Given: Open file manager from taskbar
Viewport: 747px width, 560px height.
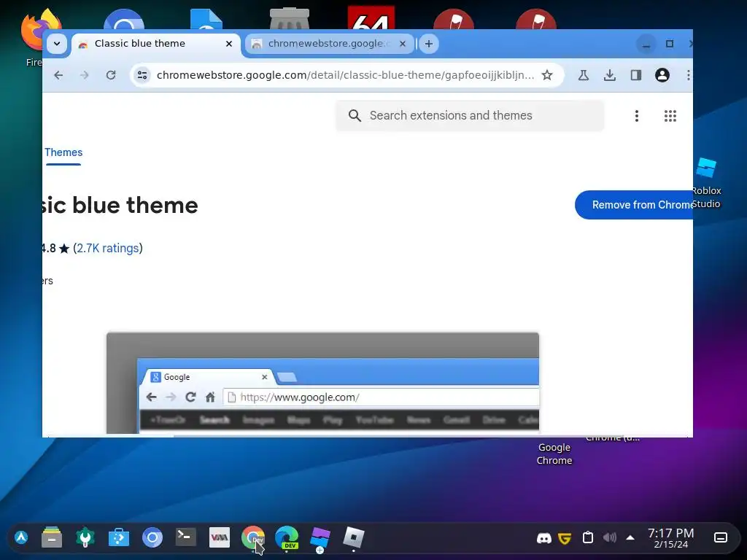Looking at the screenshot, I should pos(52,537).
